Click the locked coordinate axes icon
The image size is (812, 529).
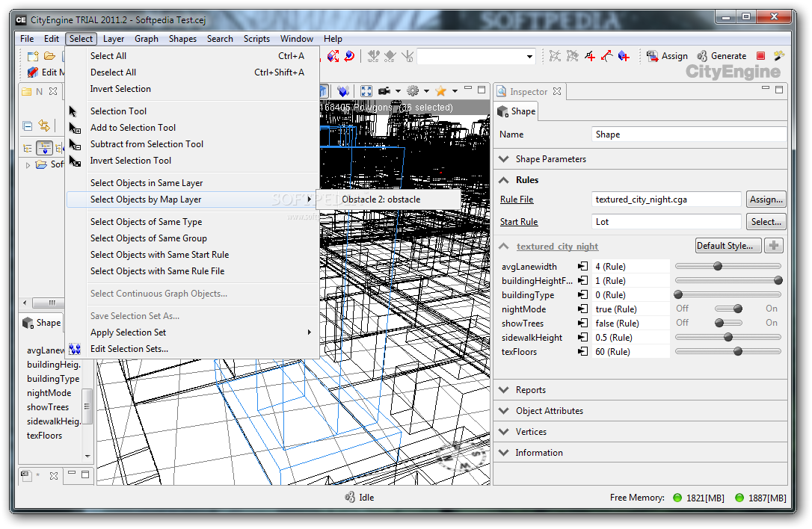pyautogui.click(x=407, y=56)
